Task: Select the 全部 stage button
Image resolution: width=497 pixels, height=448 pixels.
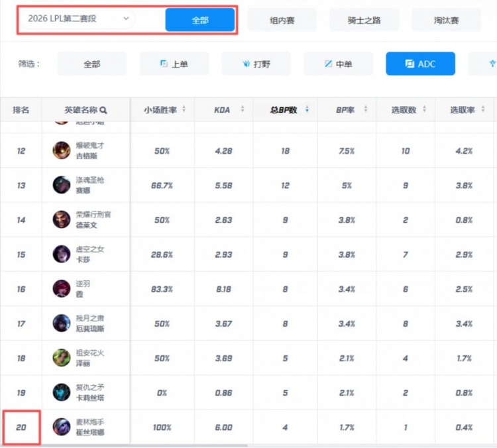Action: click(200, 20)
